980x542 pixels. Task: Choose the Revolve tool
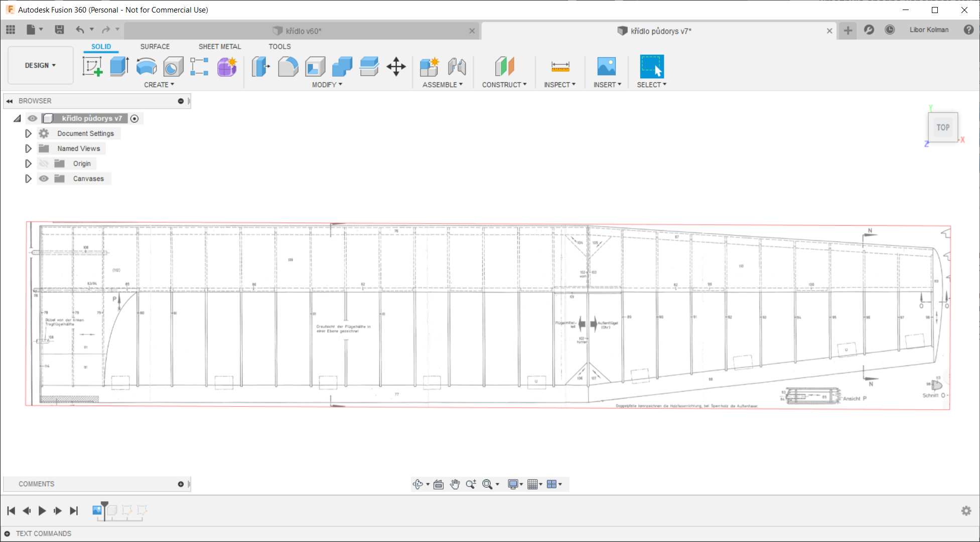point(146,66)
